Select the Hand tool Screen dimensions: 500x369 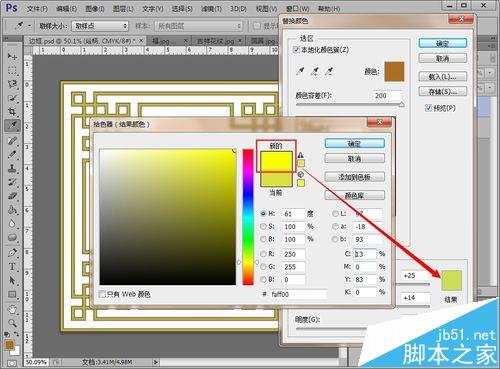point(12,309)
